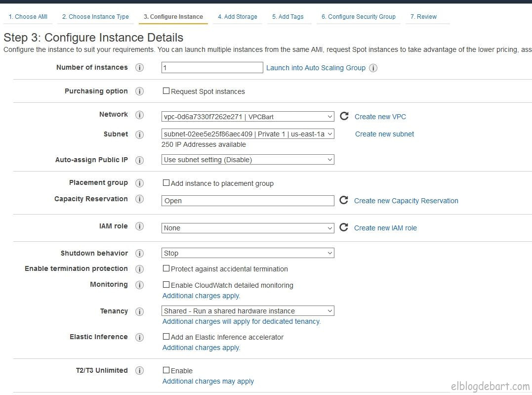532x395 pixels.
Task: Click the refresh icon next to Network dropdown
Action: tap(344, 116)
